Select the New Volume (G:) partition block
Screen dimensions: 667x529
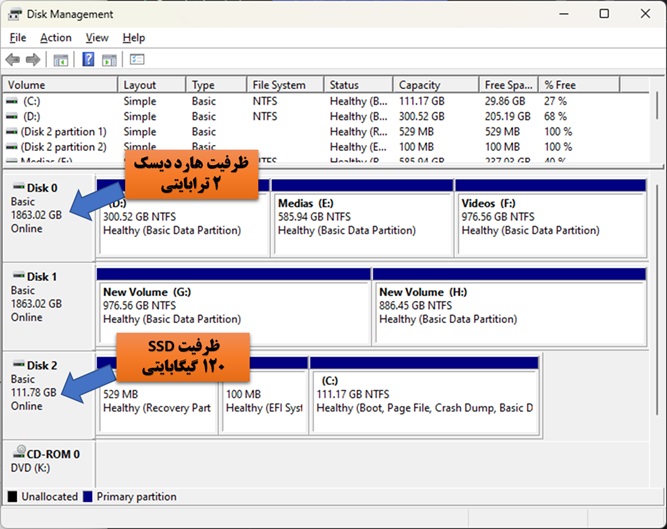tap(233, 306)
